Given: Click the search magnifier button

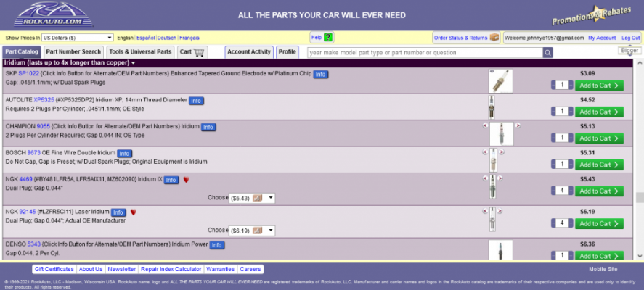Looking at the screenshot, I should point(548,52).
